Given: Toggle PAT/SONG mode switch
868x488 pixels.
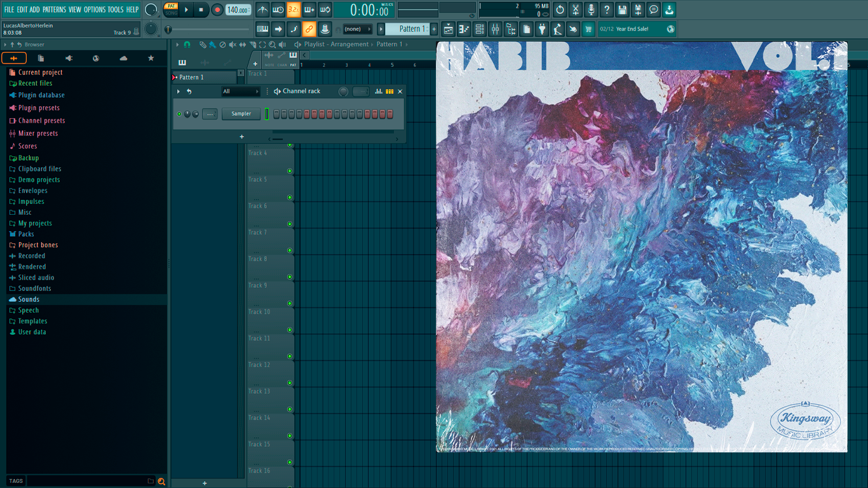Looking at the screenshot, I should (171, 10).
